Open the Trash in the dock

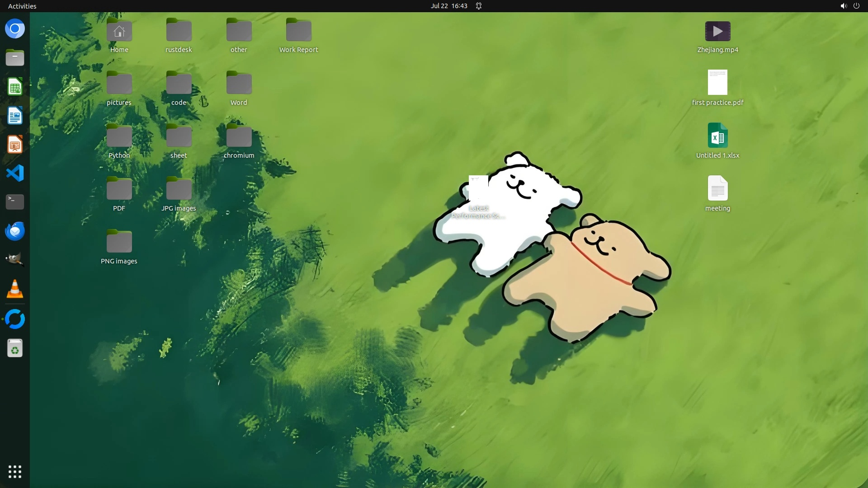click(x=15, y=348)
